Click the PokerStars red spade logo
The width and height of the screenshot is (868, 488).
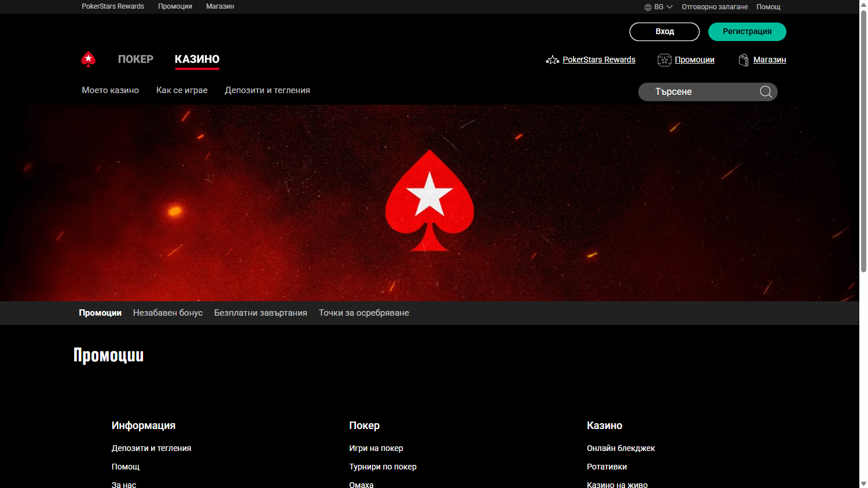pos(89,59)
